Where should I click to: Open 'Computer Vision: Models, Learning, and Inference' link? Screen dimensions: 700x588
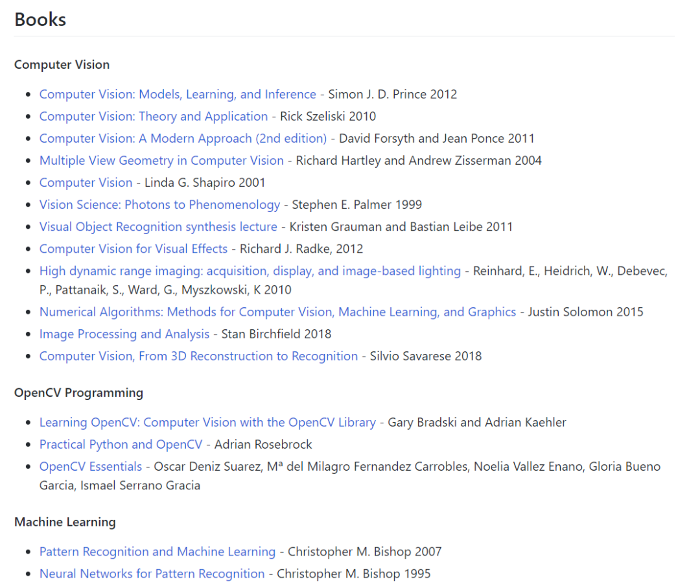178,94
